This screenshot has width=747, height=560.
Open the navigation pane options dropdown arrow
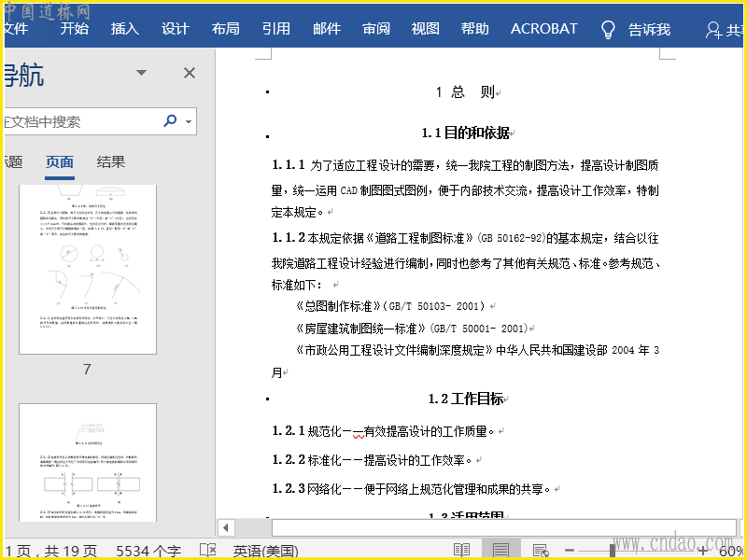pos(142,73)
